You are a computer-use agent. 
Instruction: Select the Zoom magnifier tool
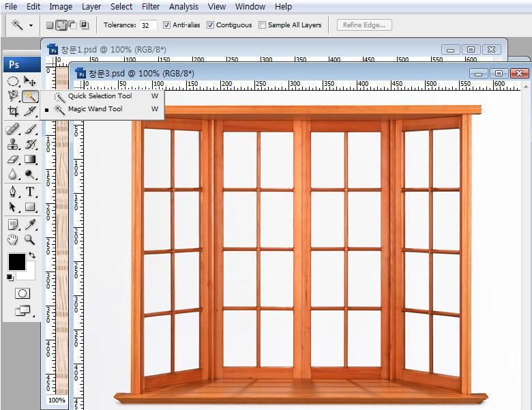pyautogui.click(x=30, y=239)
